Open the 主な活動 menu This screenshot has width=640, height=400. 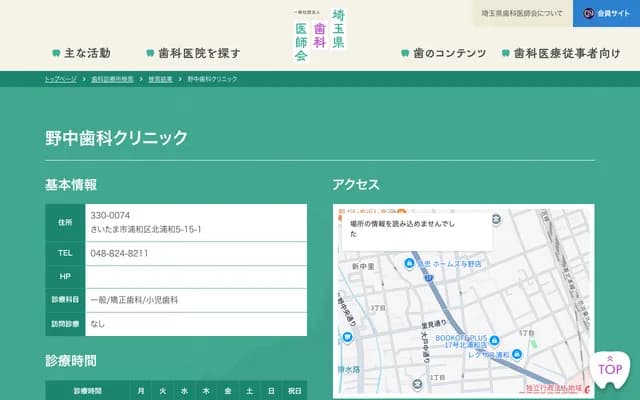[82, 53]
